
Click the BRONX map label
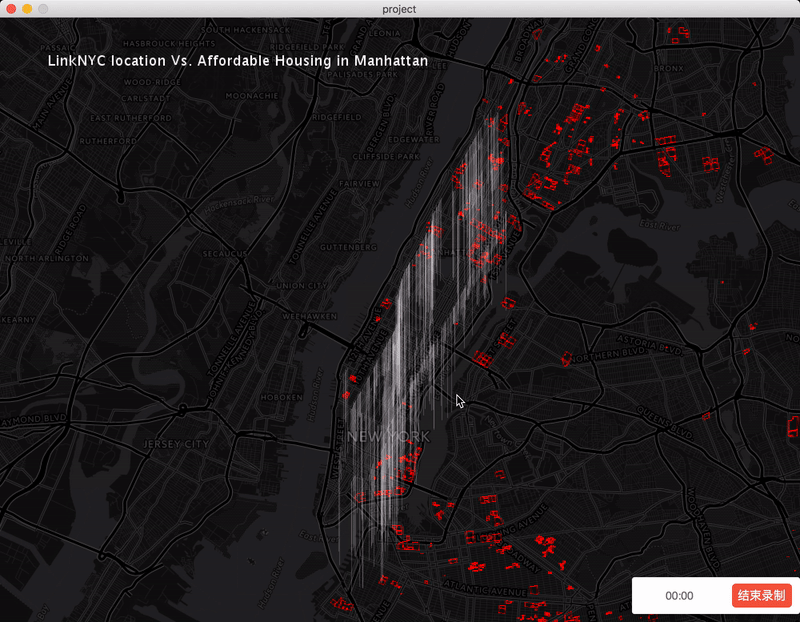[669, 69]
